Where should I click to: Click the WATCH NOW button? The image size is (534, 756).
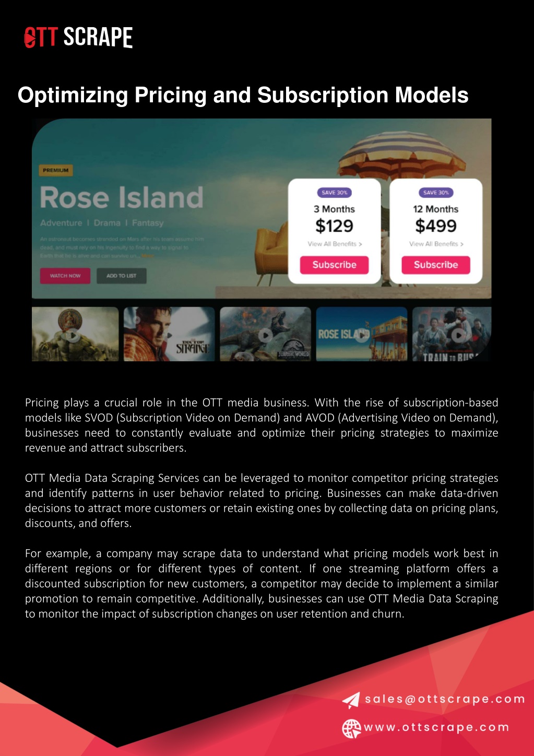click(x=65, y=276)
